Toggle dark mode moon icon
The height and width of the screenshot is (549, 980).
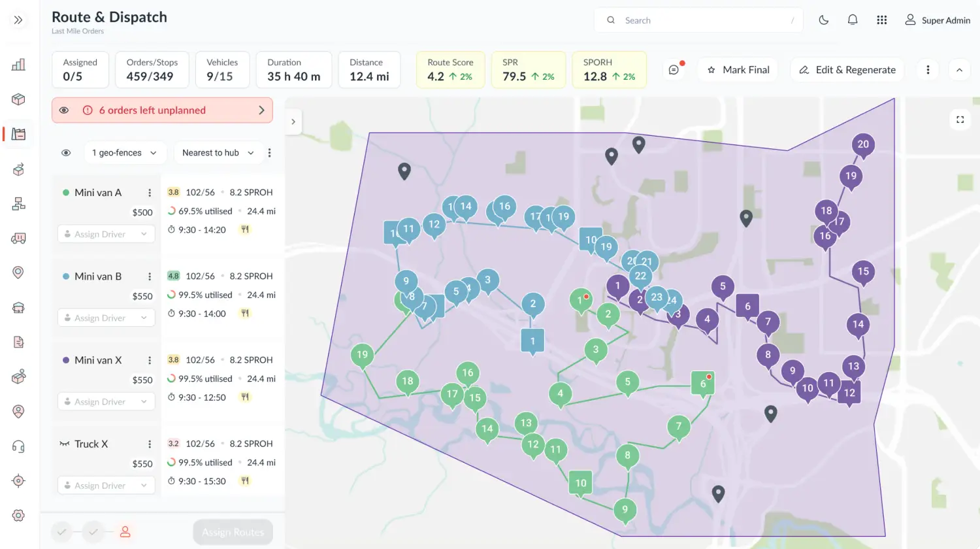[824, 20]
